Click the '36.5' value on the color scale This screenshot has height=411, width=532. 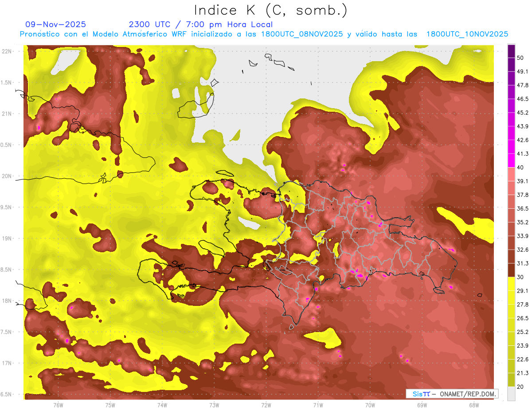point(523,208)
